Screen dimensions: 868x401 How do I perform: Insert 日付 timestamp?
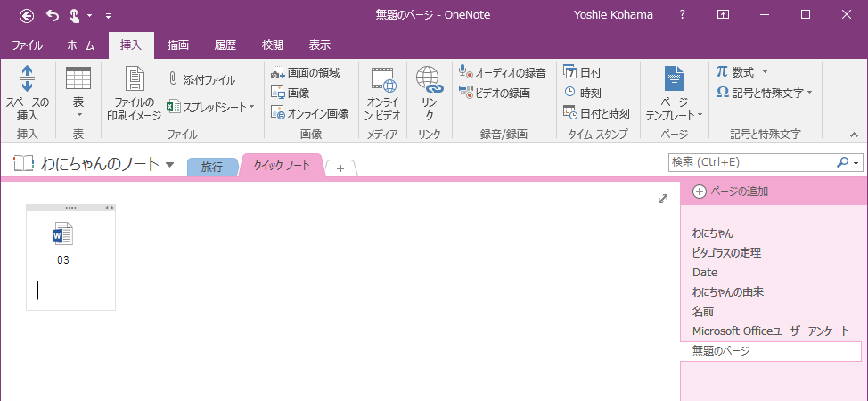click(582, 72)
